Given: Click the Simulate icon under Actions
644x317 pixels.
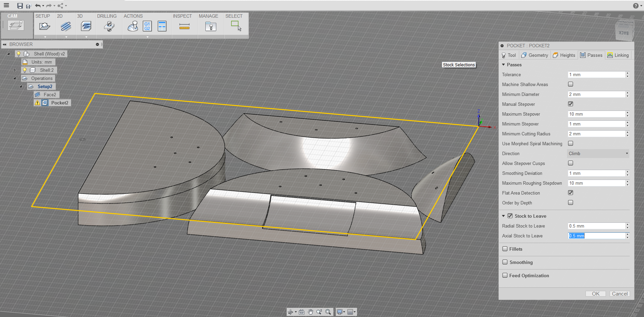Looking at the screenshot, I should [133, 26].
